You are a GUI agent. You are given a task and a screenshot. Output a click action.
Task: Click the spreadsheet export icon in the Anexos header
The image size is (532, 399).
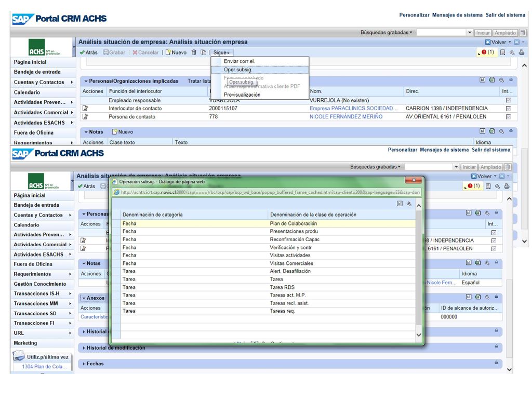[478, 297]
